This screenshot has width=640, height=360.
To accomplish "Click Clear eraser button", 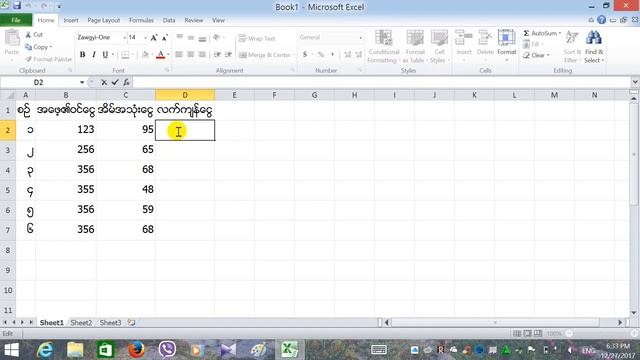I will [536, 55].
